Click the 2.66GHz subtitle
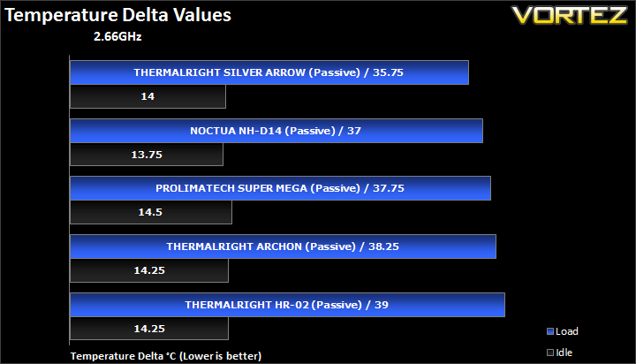The width and height of the screenshot is (636, 364). pyautogui.click(x=117, y=36)
